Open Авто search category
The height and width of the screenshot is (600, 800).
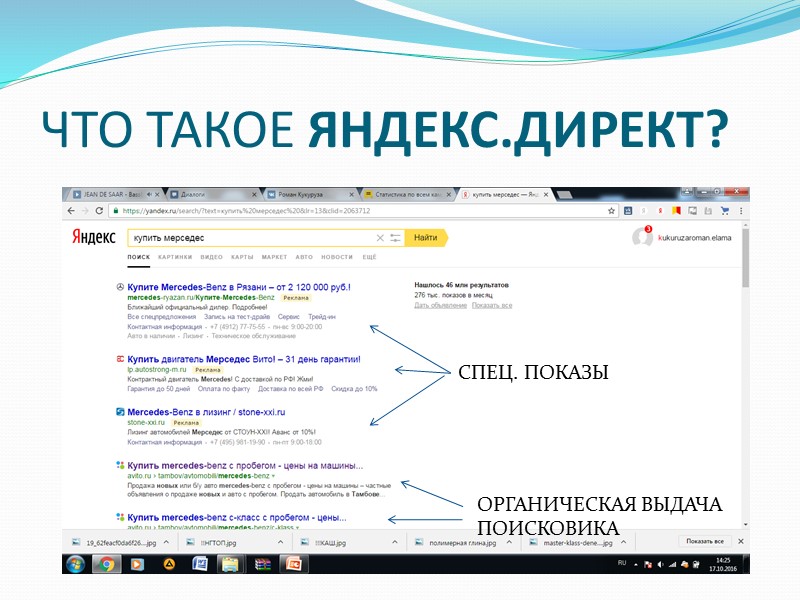304,257
